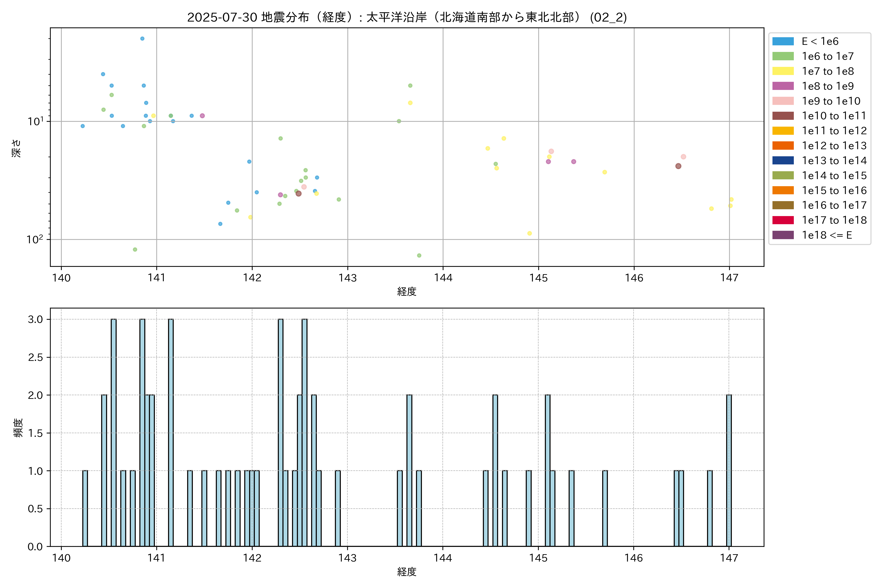Click the tall histogram bar near longitude 141.15
Viewport: 882px width, 588px height.
tap(171, 433)
